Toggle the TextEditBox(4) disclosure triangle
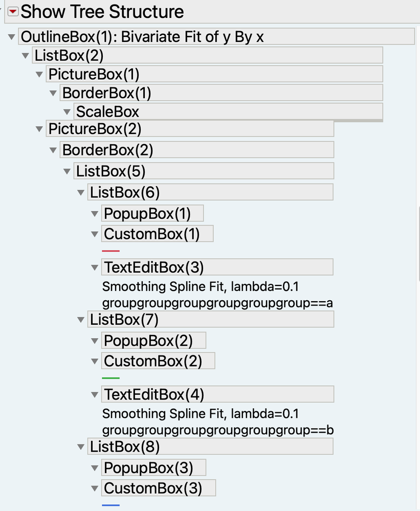 [x=95, y=395]
